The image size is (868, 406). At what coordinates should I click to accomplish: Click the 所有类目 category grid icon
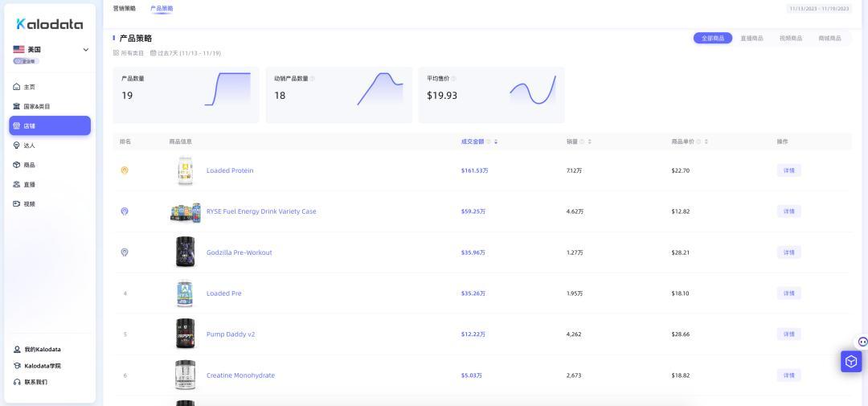[116, 53]
